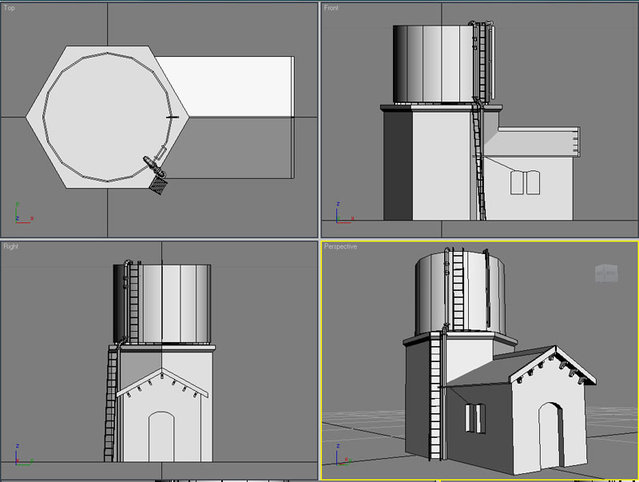Open the Front viewport label menu
This screenshot has width=639, height=482.
331,8
